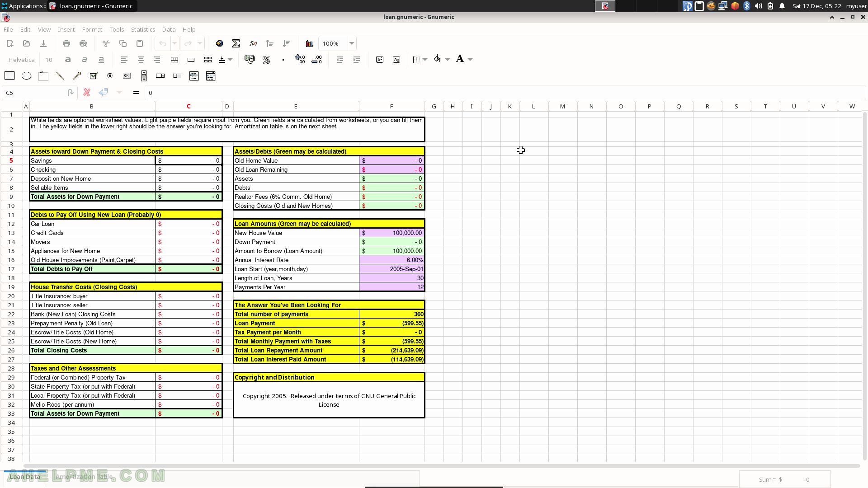Screen dimensions: 868x488
Task: Open the formula bar dropdown arrow
Action: 119,93
